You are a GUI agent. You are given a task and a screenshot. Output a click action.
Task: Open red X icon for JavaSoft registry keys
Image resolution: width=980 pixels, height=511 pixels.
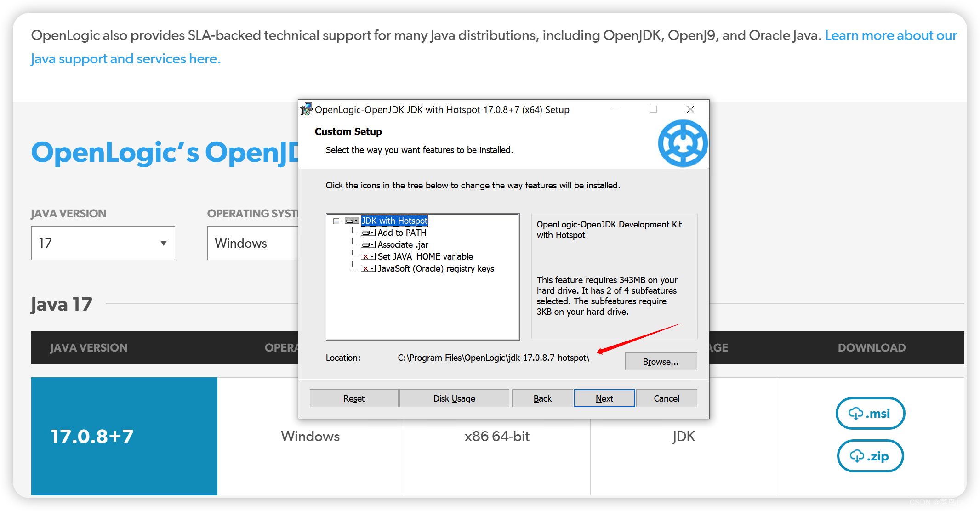[368, 269]
